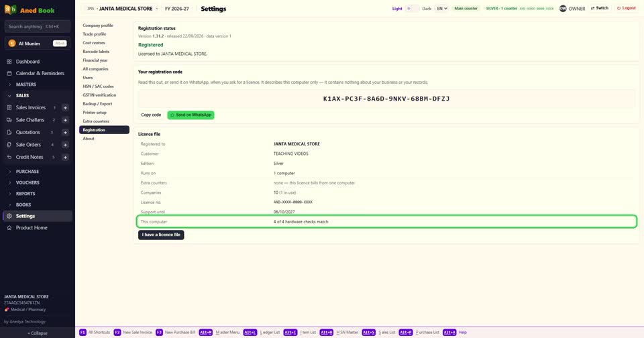Toggle the Light/Dark theme switch
644x338 pixels.
tap(412, 8)
